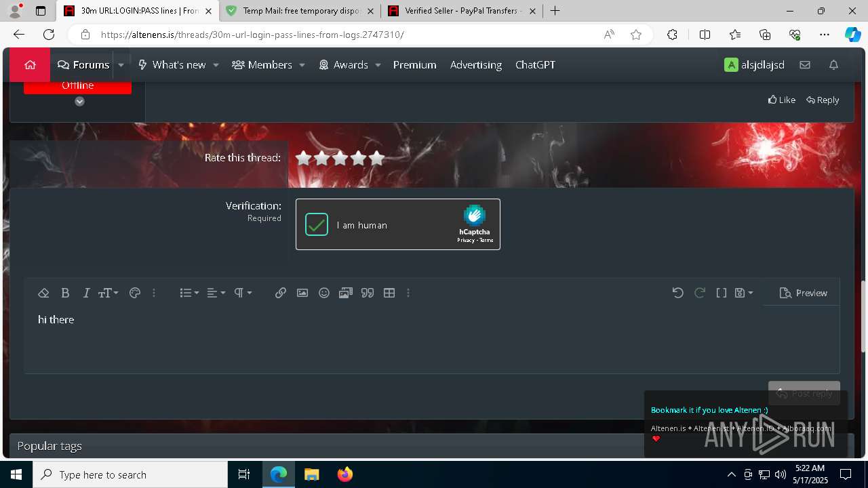Viewport: 868px width, 488px height.
Task: Click the Like thumbs-up on the post
Action: click(782, 100)
